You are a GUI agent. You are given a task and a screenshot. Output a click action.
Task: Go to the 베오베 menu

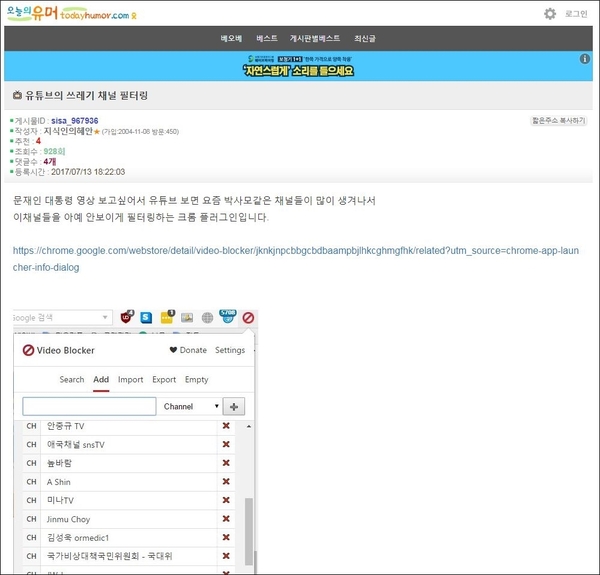(x=231, y=38)
